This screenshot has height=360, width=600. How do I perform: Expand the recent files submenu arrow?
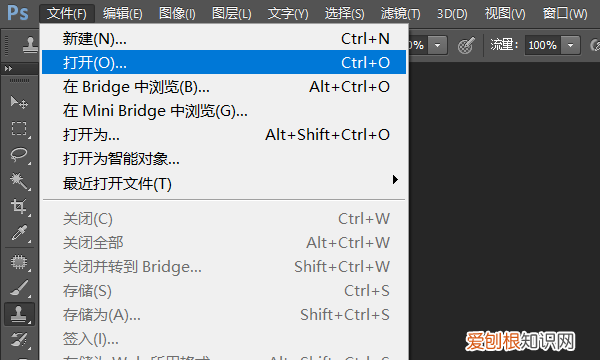click(x=395, y=179)
